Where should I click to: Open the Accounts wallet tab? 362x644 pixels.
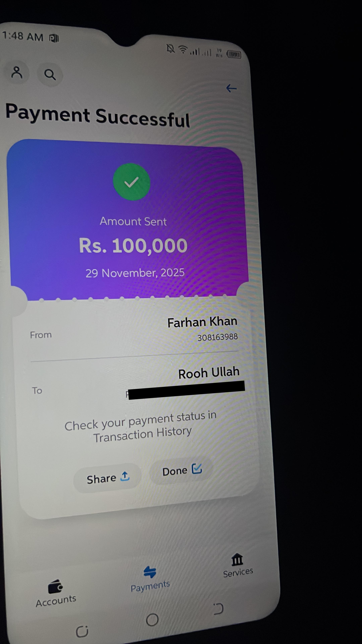tap(56, 594)
